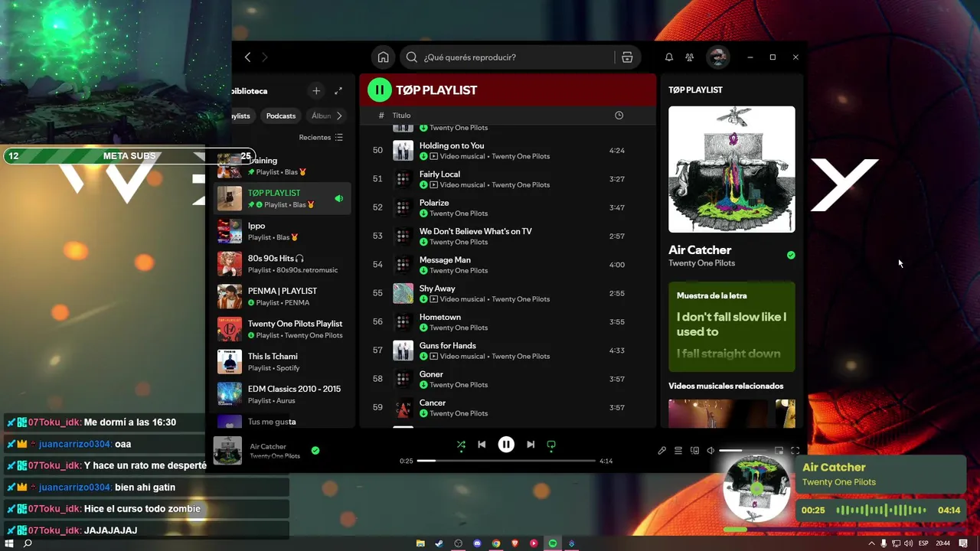The width and height of the screenshot is (980, 551).
Task: Open the lyrics microphone icon
Action: [661, 451]
